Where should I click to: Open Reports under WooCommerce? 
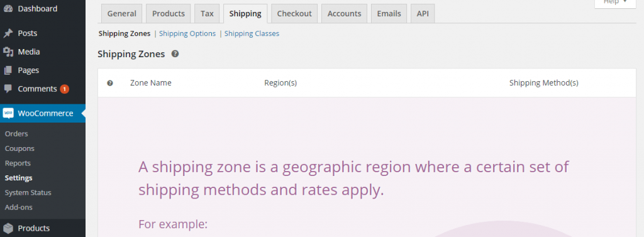(x=18, y=163)
